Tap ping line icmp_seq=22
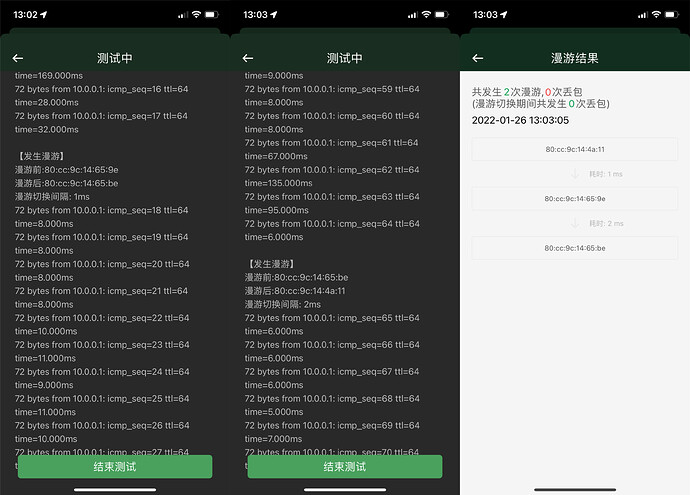690x495 pixels. click(x=102, y=318)
